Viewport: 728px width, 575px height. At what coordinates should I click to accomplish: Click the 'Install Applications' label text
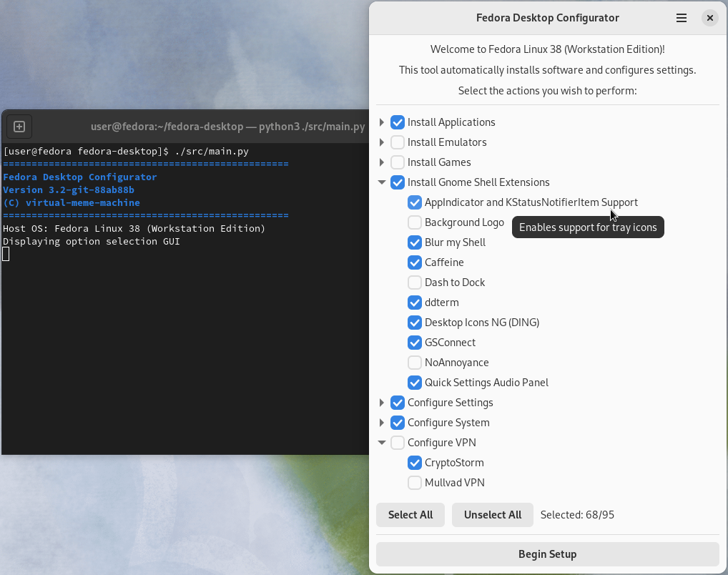pos(451,122)
